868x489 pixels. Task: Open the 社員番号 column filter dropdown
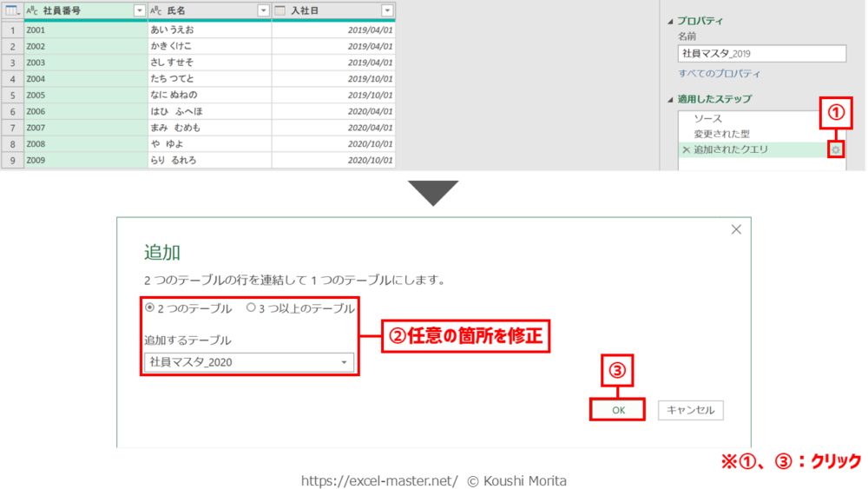click(140, 10)
